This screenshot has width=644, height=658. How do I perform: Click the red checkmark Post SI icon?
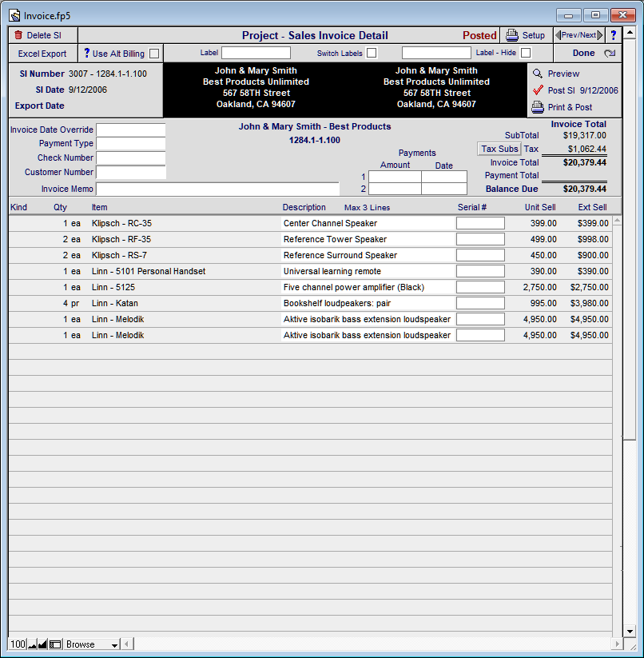point(538,90)
